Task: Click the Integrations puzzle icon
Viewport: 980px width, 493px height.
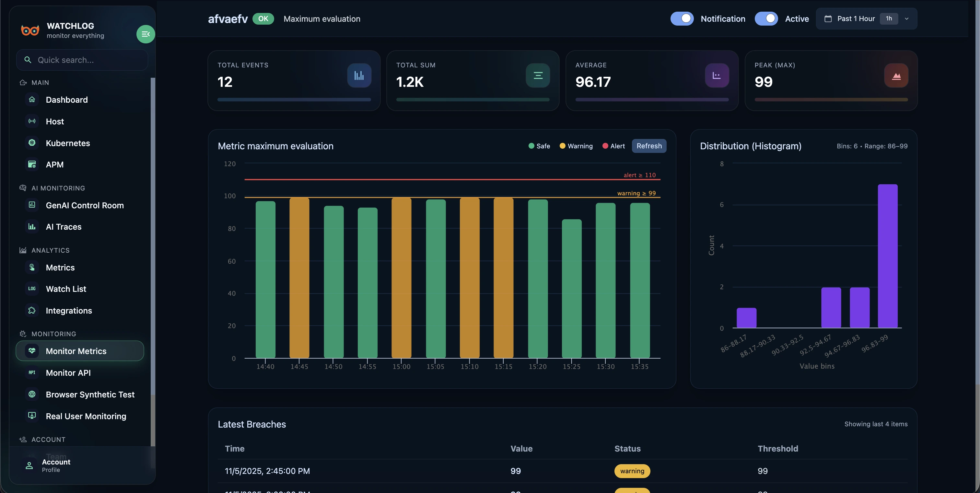Action: click(x=32, y=311)
